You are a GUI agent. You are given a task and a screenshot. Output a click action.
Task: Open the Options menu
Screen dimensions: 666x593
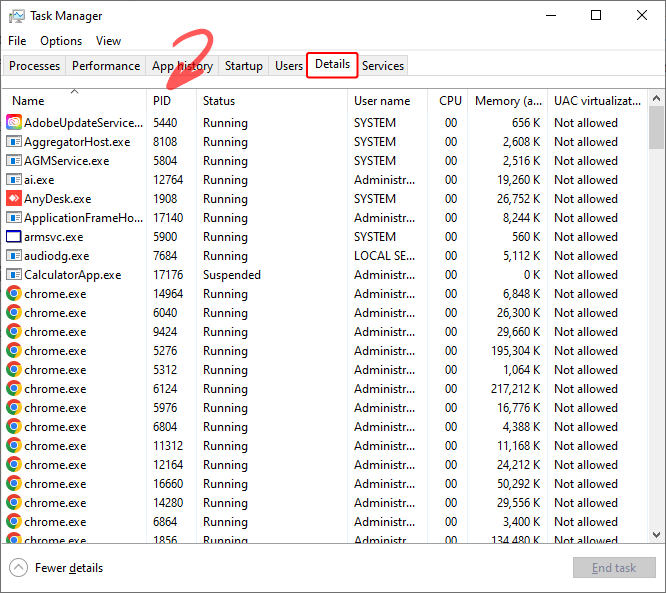(x=61, y=41)
